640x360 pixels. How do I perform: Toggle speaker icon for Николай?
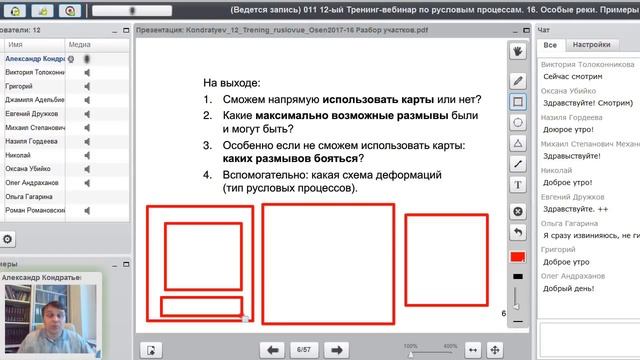[x=87, y=156]
